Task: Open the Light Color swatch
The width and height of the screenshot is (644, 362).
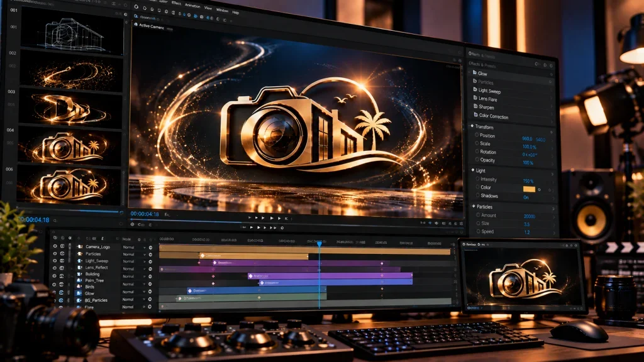Action: [529, 189]
